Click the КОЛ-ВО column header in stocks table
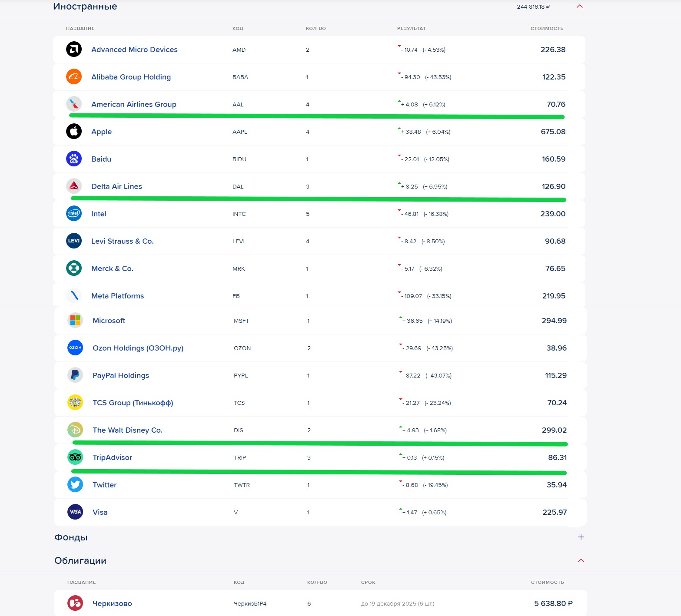The height and width of the screenshot is (616, 681). (x=316, y=28)
